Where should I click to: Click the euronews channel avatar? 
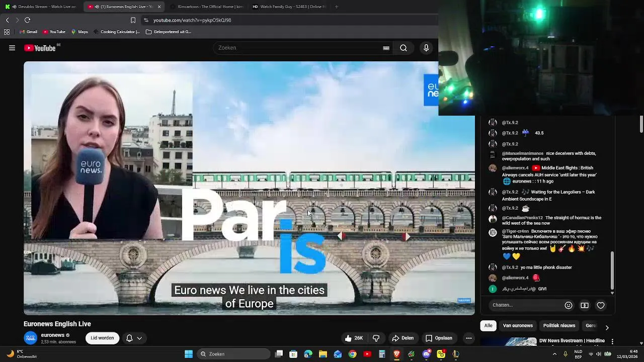coord(31,338)
